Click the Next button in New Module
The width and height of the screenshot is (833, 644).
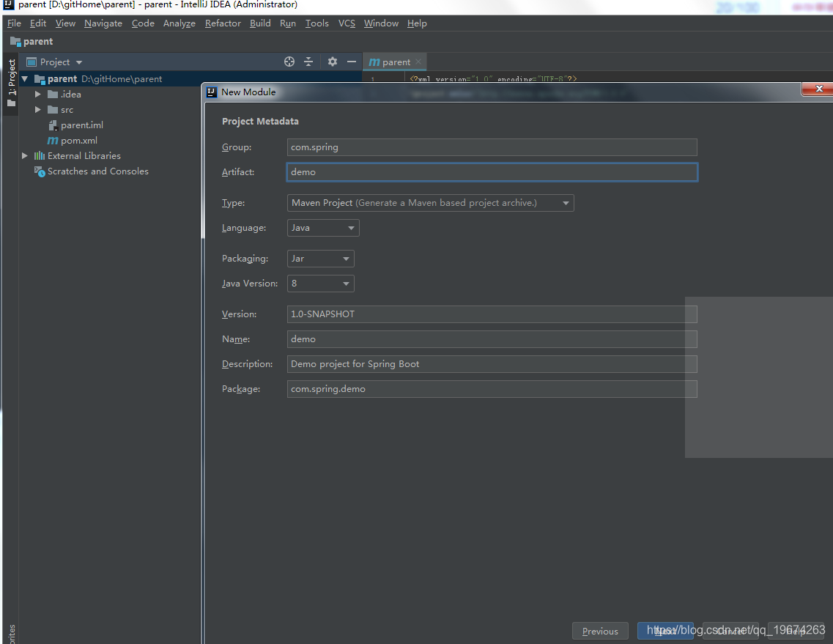(x=665, y=632)
